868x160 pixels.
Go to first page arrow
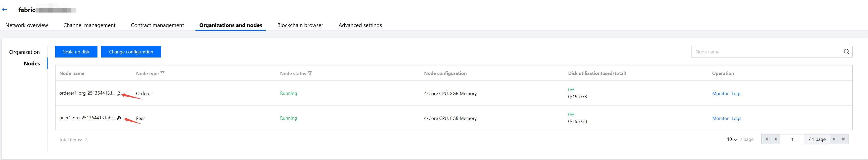pyautogui.click(x=766, y=139)
